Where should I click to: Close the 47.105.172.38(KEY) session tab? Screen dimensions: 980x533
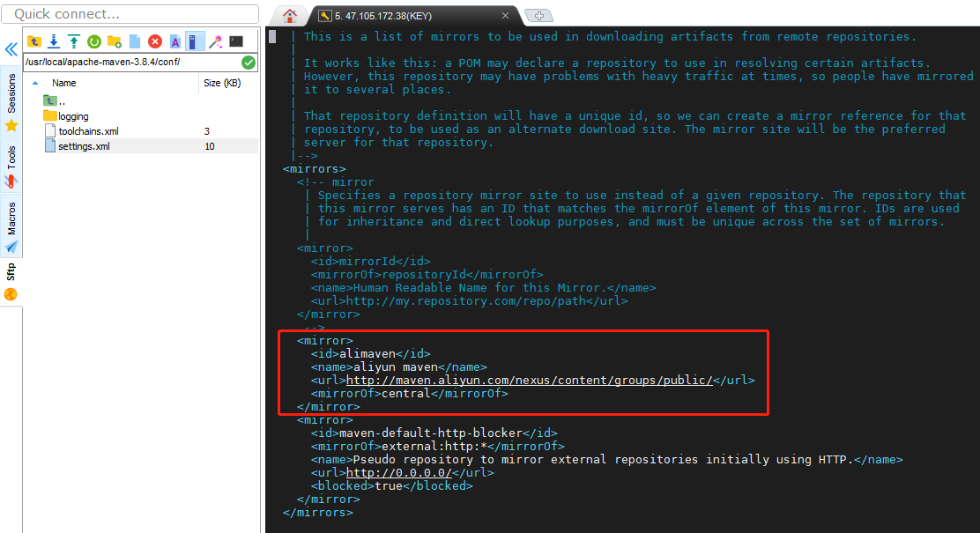tap(506, 16)
